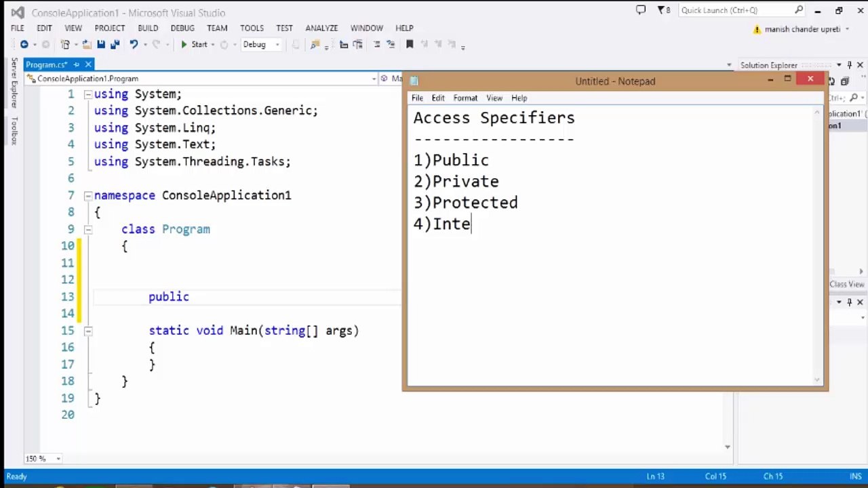Close the Program.cs tab

88,64
